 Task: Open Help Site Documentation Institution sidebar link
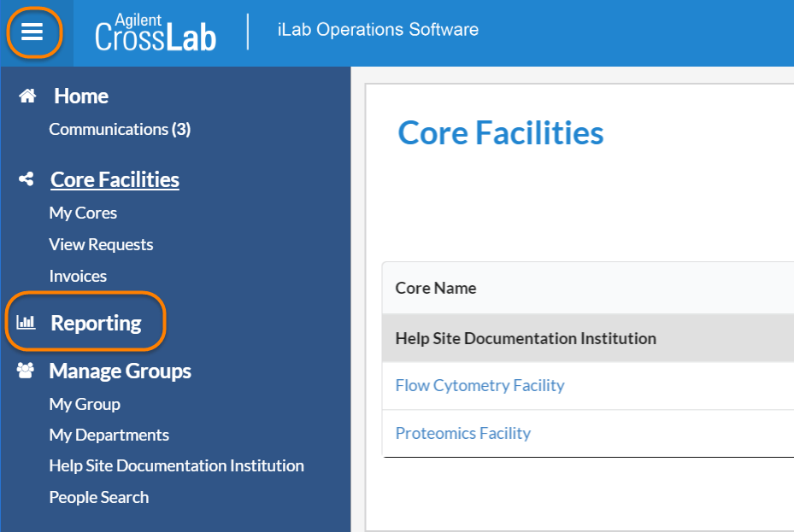pos(176,465)
